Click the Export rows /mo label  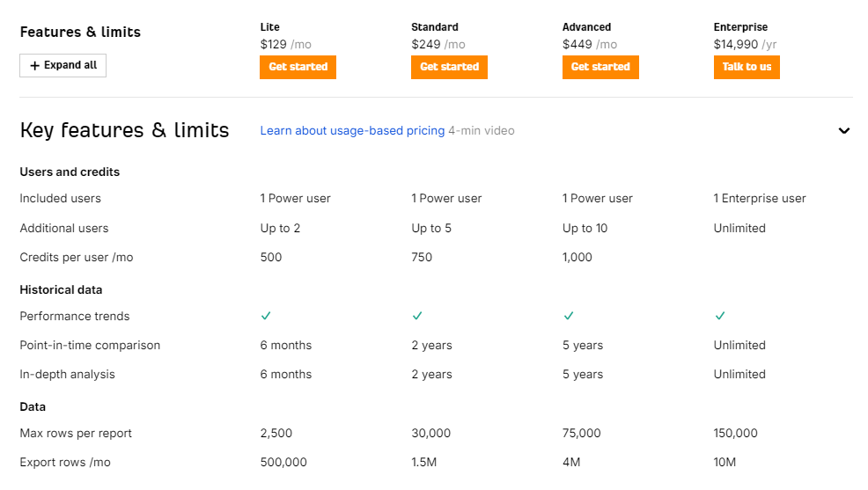pyautogui.click(x=65, y=463)
